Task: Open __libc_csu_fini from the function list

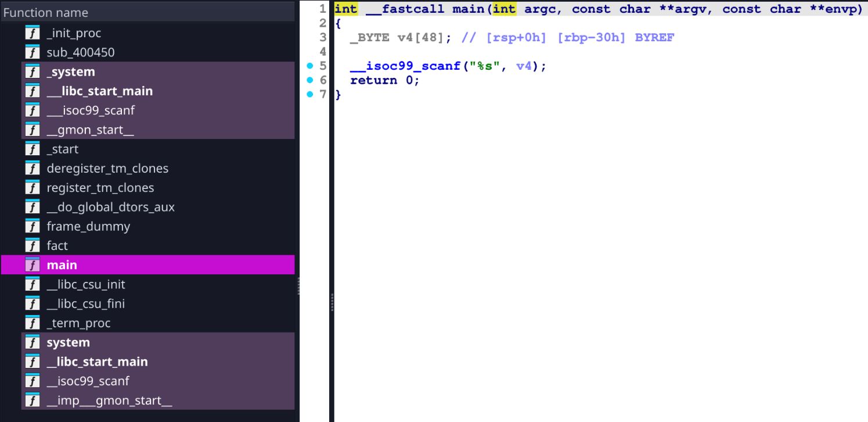Action: (x=85, y=303)
